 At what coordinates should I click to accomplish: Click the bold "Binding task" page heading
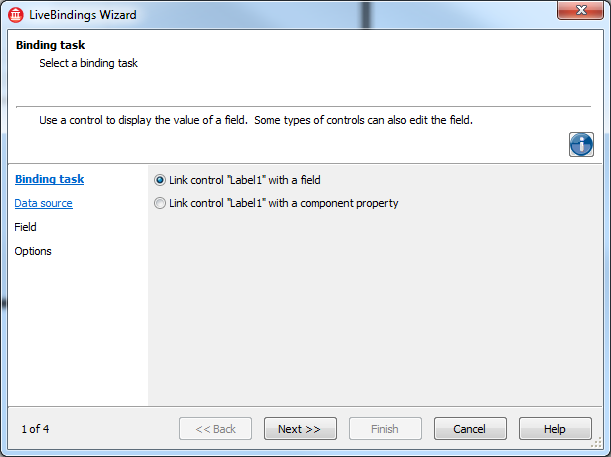(51, 45)
